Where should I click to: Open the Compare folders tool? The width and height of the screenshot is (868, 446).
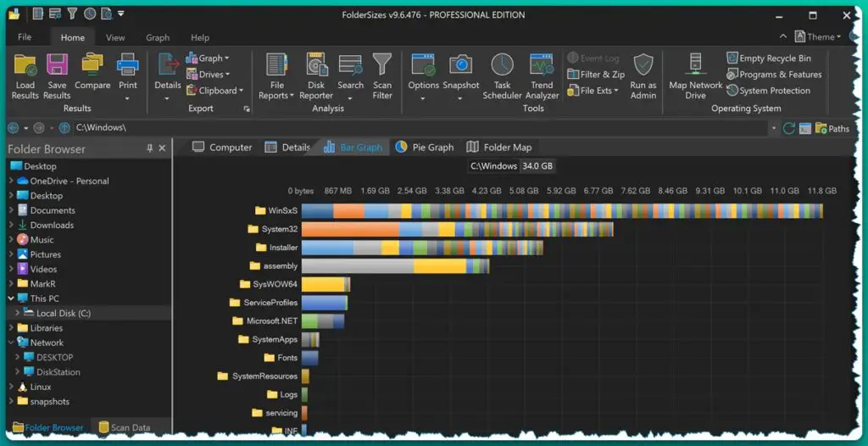92,66
